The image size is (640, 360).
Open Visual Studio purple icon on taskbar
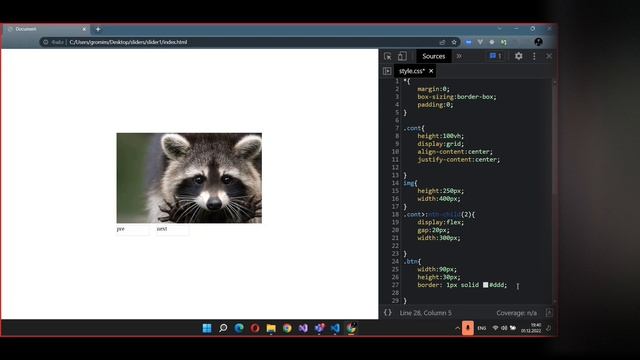click(303, 328)
